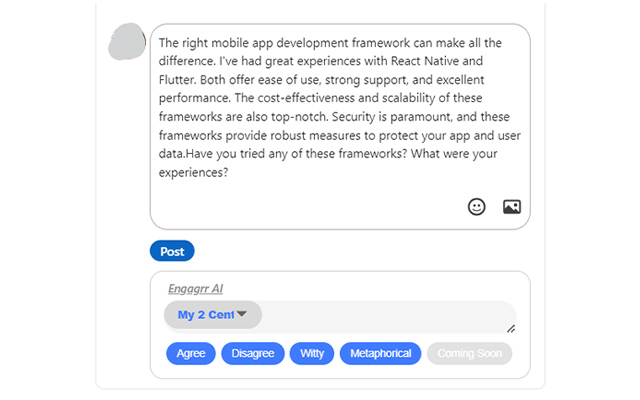Select the Disagree tone pill
The height and width of the screenshot is (400, 640).
(253, 353)
